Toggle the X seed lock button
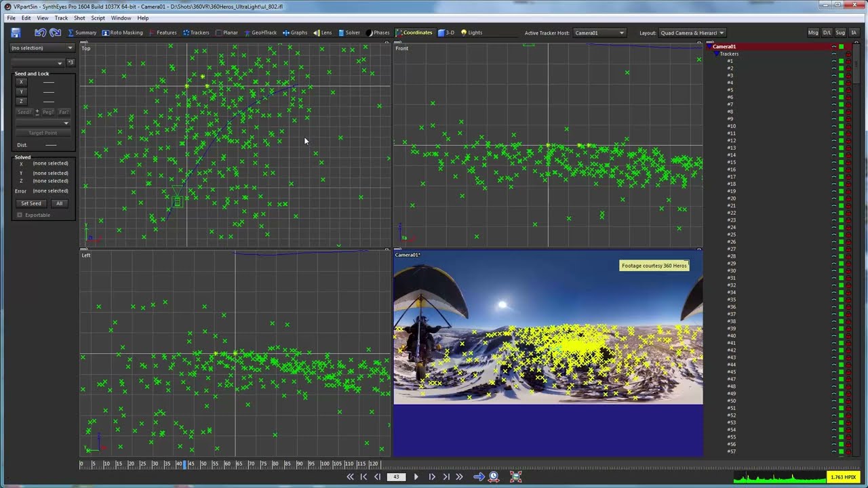The width and height of the screenshot is (868, 488). coord(21,82)
